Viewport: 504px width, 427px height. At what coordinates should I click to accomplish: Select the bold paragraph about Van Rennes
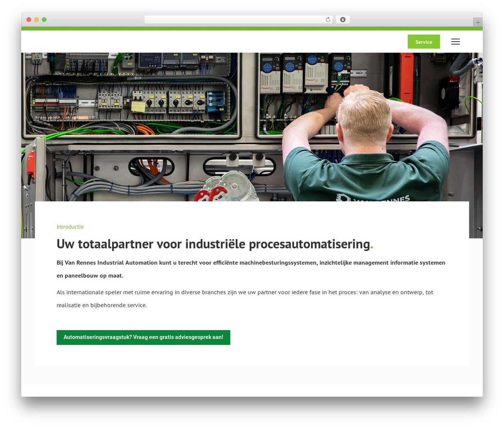point(251,269)
